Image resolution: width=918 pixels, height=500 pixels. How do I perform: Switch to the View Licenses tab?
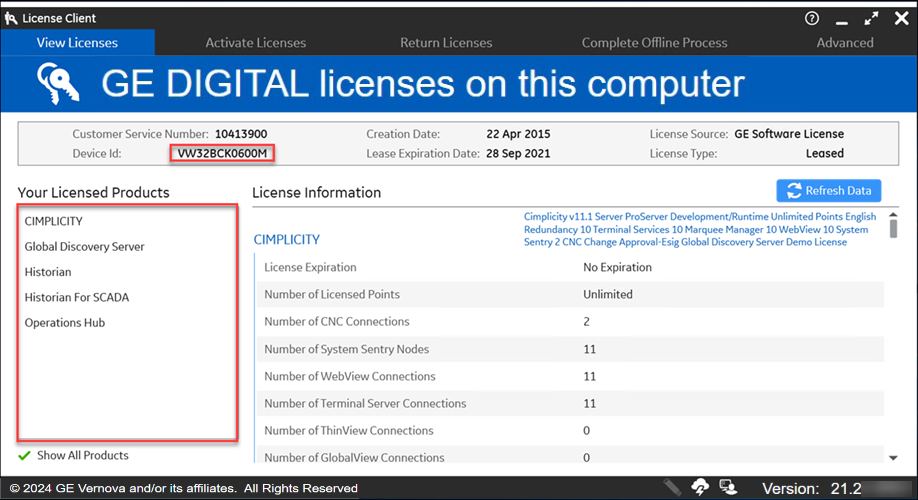[77, 43]
